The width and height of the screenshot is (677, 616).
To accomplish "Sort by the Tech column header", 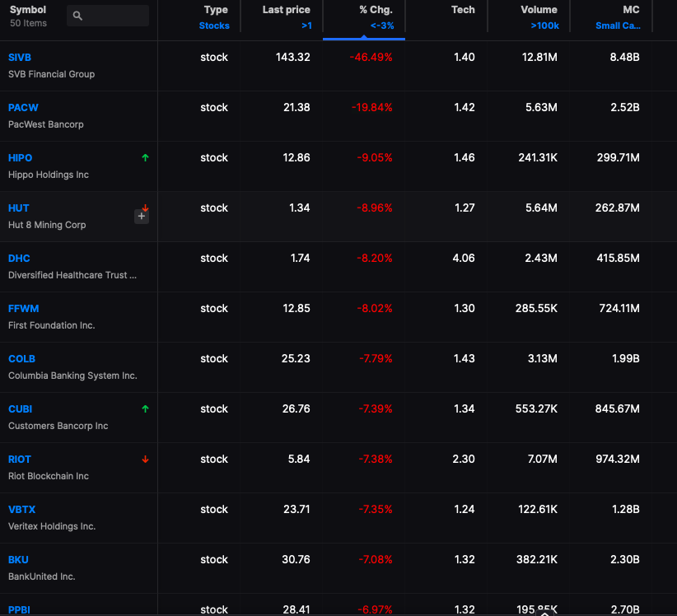I will pyautogui.click(x=463, y=10).
